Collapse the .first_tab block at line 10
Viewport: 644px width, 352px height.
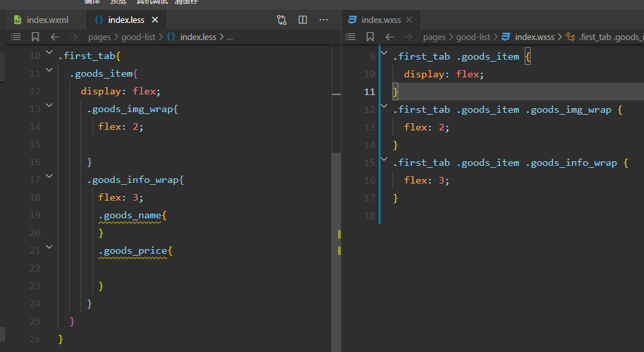tap(49, 52)
